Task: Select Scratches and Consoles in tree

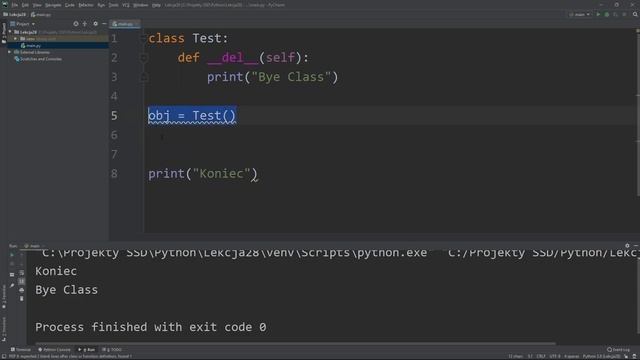Action: pos(38,59)
